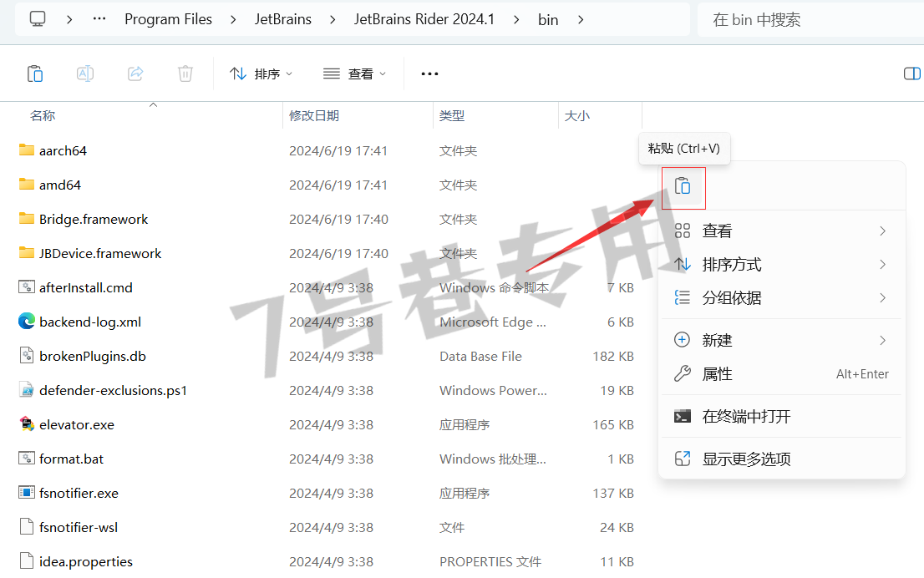Sort by the 类型 column header
The width and height of the screenshot is (924, 578).
pyautogui.click(x=452, y=116)
